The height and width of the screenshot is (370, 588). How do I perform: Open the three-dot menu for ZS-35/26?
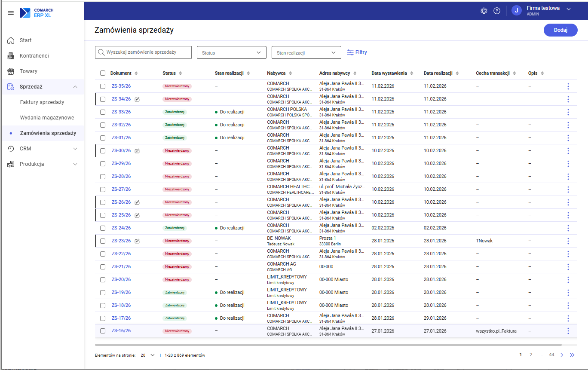click(x=568, y=86)
